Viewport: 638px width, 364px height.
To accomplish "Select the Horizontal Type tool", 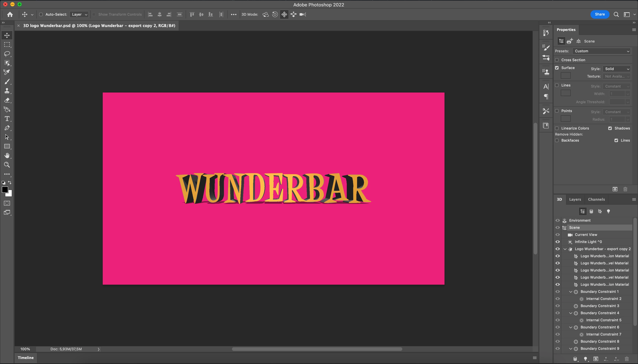I will 7,118.
